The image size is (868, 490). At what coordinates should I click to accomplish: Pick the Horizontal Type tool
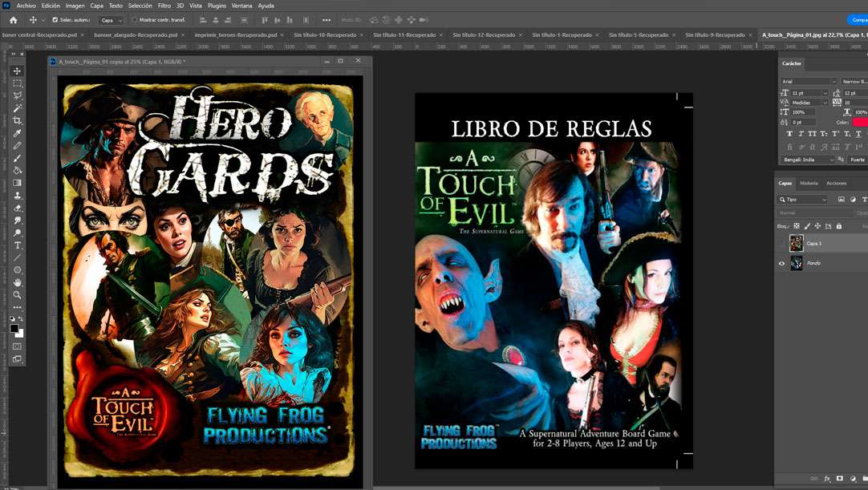click(17, 245)
